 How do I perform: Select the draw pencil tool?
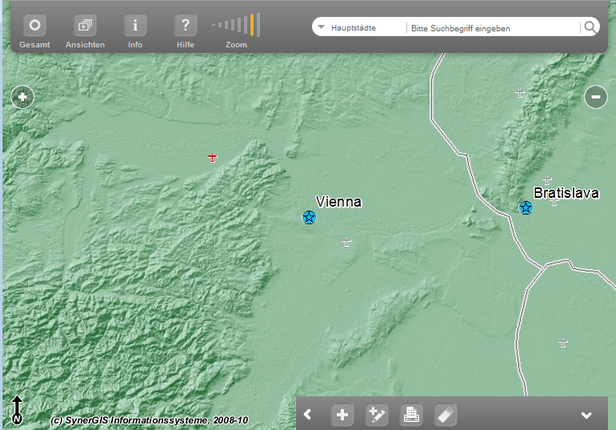click(377, 414)
